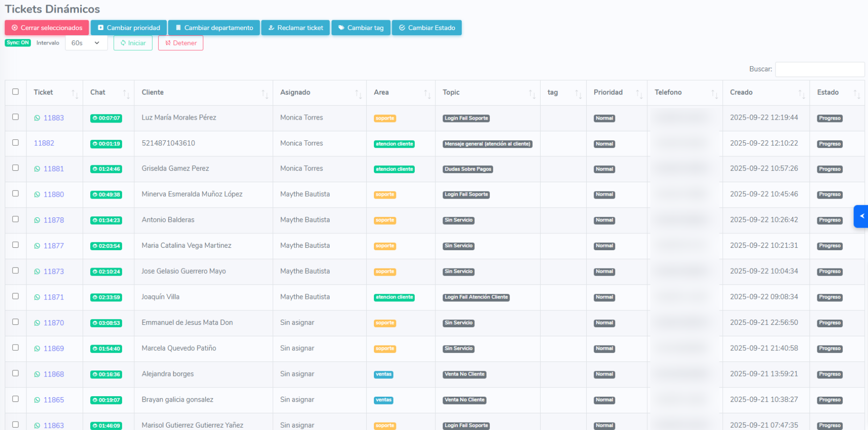Check the box for ticket 11882 row
The height and width of the screenshot is (430, 868).
pyautogui.click(x=15, y=143)
